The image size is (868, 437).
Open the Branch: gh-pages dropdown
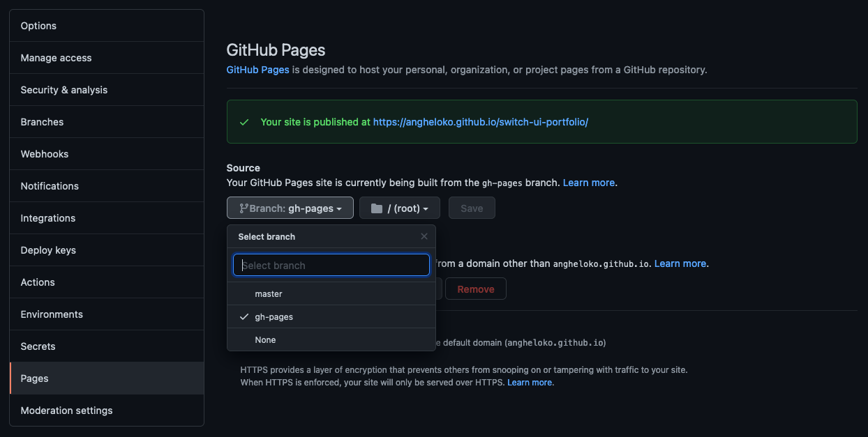click(x=290, y=208)
